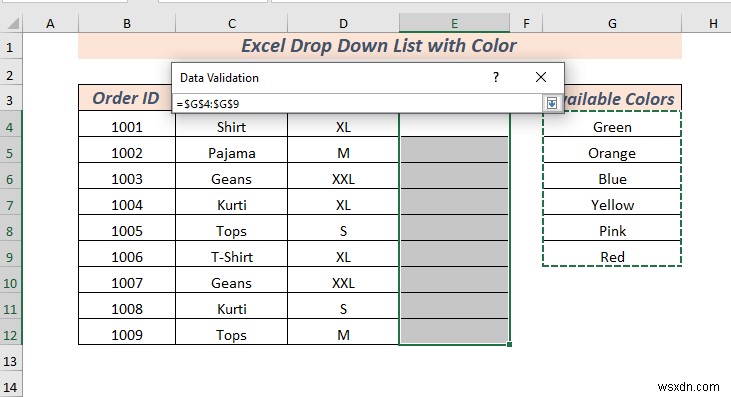Screen dimensions: 731x397
Task: Grab the fill handle below cell E12
Action: (x=510, y=344)
